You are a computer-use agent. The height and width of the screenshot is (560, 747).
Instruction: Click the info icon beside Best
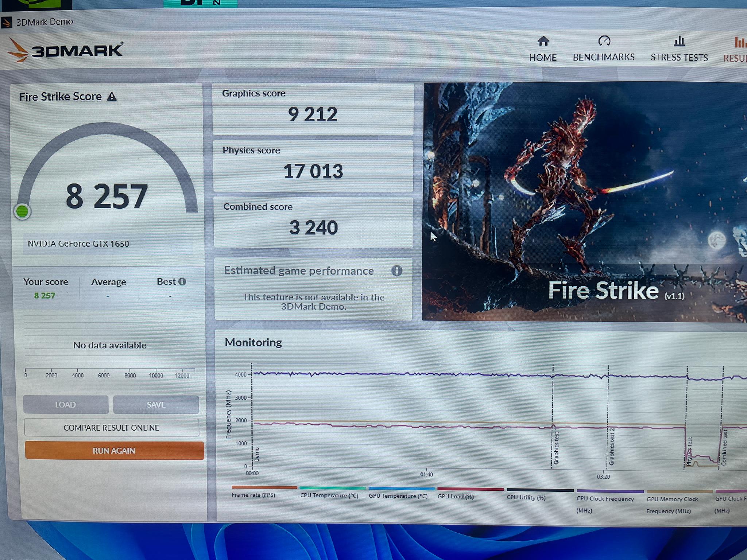tap(182, 281)
